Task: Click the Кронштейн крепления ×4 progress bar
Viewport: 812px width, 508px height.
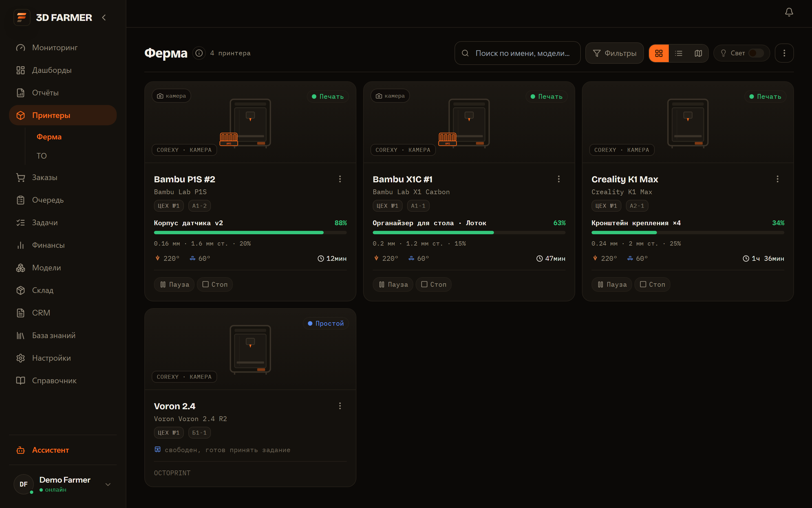Action: (688, 233)
